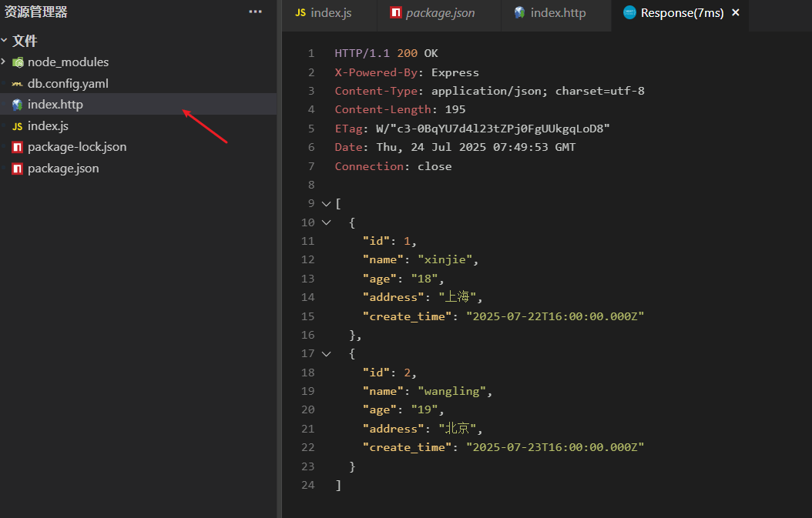This screenshot has width=812, height=518.
Task: Click the npm icon beside package-lock.json
Action: pyautogui.click(x=17, y=147)
